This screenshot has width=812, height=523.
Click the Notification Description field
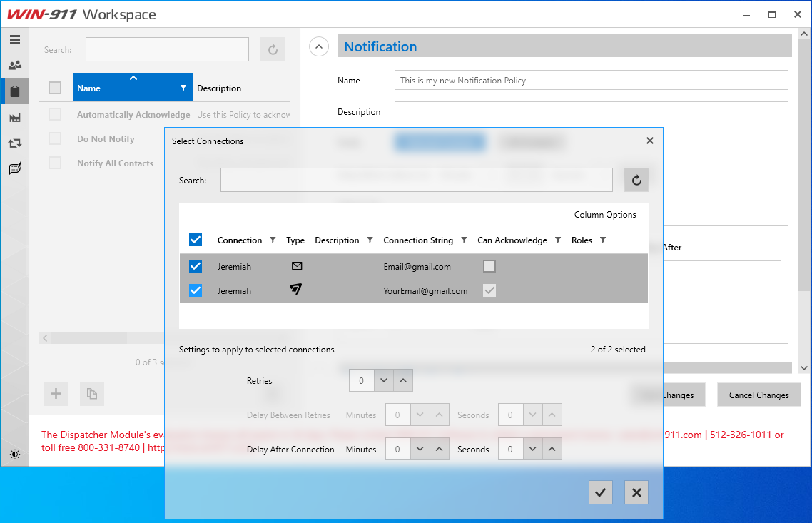[x=591, y=111]
